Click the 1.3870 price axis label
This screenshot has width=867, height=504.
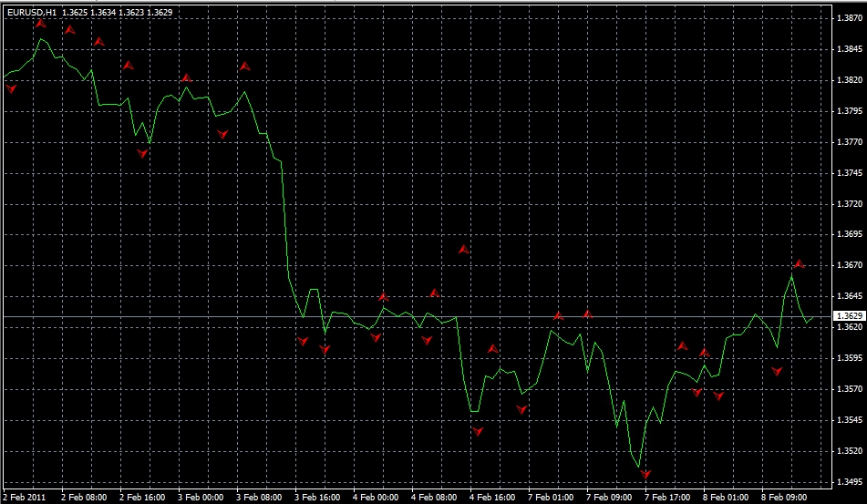pos(848,18)
